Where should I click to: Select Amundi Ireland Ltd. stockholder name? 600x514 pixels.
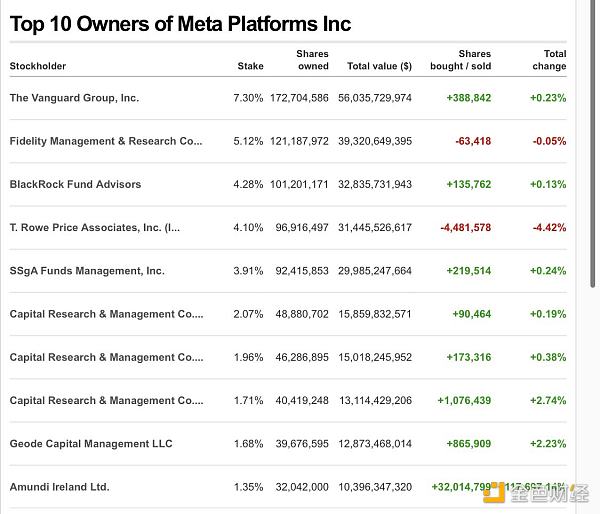(x=59, y=487)
